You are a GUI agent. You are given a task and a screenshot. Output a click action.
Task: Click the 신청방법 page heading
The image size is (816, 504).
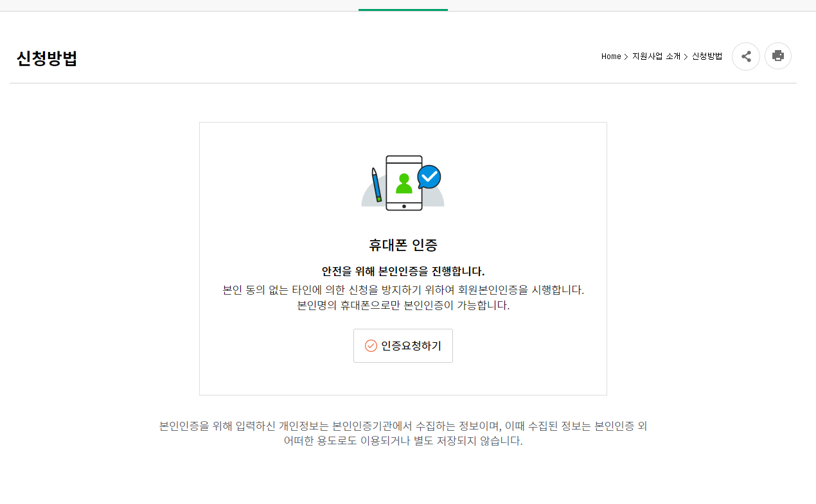(46, 58)
